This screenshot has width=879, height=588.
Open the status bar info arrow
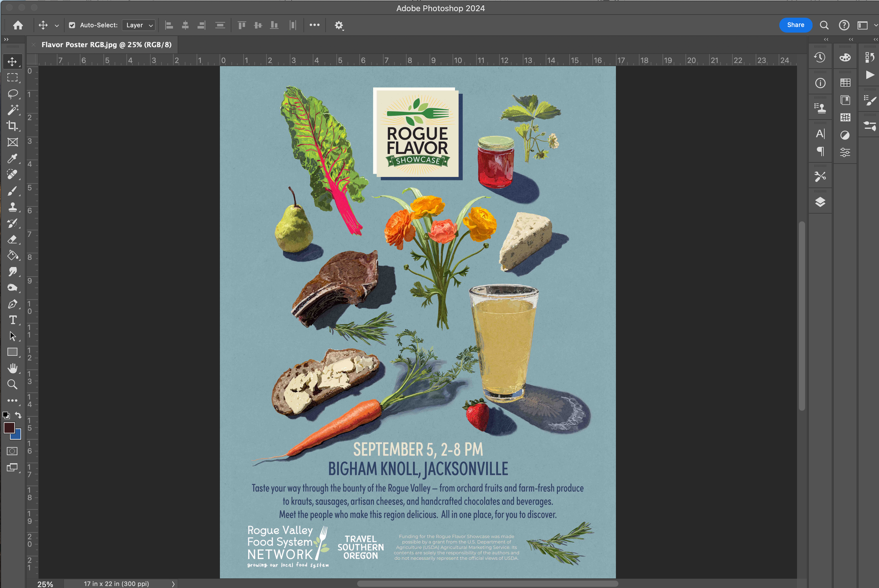[173, 584]
